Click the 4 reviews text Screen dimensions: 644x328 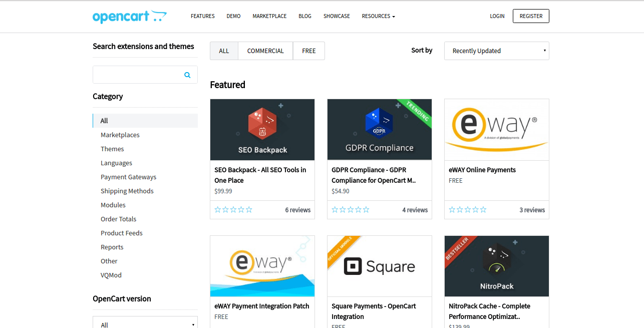(x=415, y=210)
